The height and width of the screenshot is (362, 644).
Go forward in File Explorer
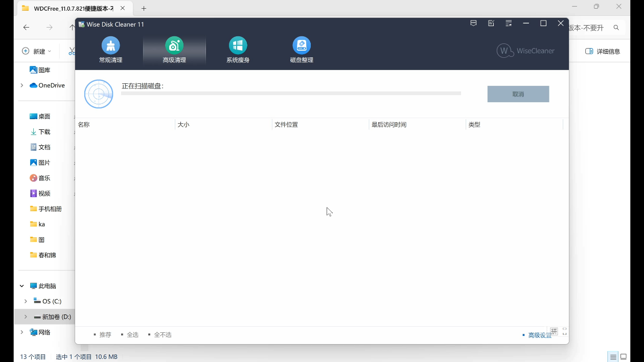click(x=49, y=28)
